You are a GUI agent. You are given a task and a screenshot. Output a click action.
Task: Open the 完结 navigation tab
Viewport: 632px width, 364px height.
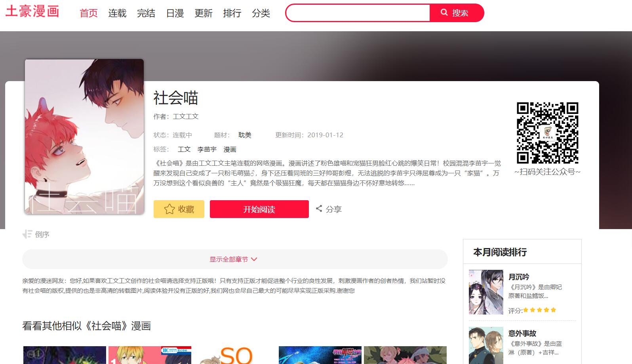pyautogui.click(x=146, y=13)
